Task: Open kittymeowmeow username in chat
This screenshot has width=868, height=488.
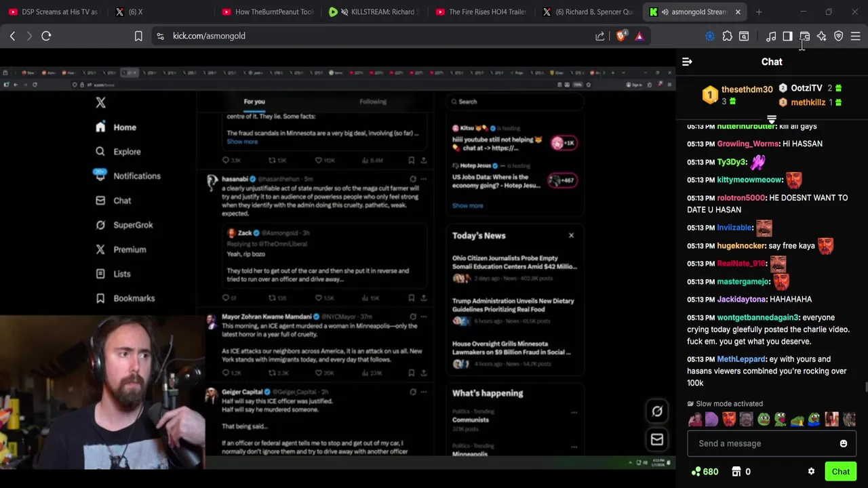Action: (749, 180)
